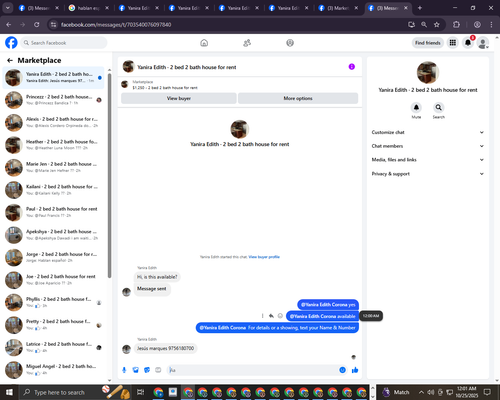Choose a sticker from the composer
Screen dimensions: 500x400
pyautogui.click(x=147, y=370)
